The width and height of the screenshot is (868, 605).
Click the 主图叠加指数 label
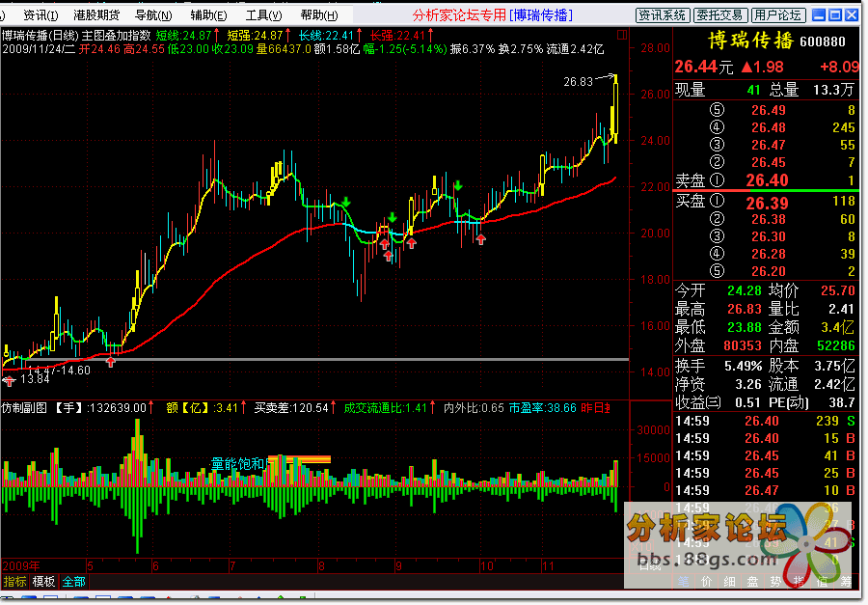click(x=116, y=36)
